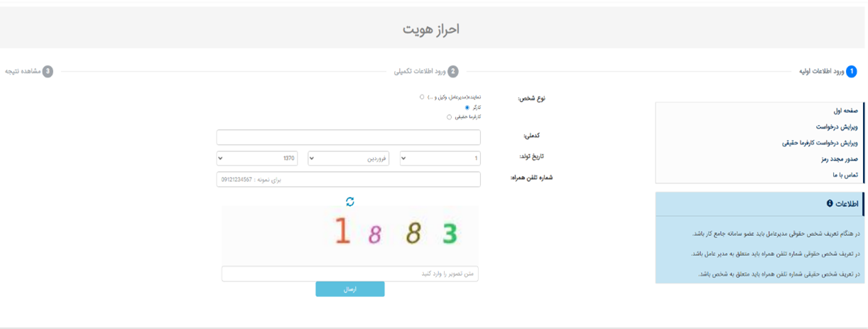Open the birth month dropdown showing فروردین
This screenshot has width=868, height=329.
pos(348,158)
